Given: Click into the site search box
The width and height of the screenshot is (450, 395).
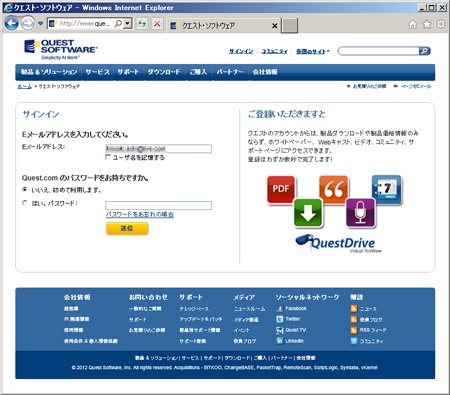Looking at the screenshot, I should (x=378, y=51).
